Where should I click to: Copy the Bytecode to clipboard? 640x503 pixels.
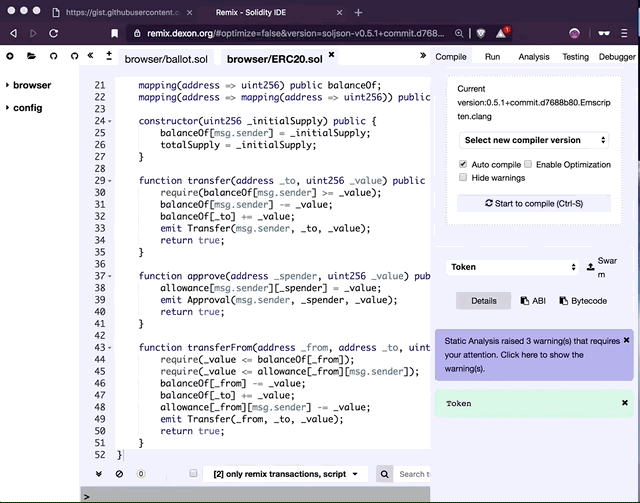pos(583,301)
